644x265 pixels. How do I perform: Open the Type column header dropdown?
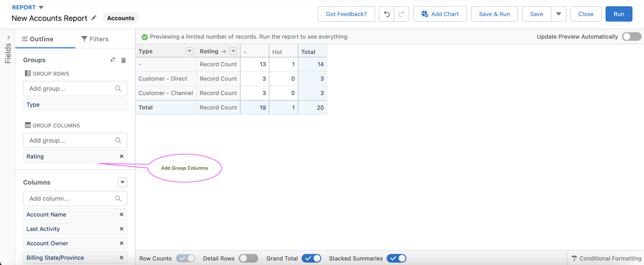tap(189, 51)
